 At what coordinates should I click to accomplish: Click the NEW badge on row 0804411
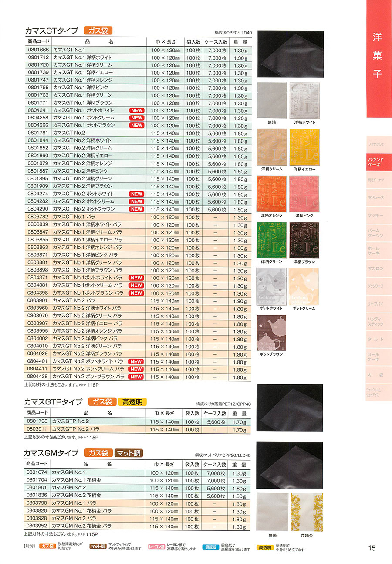[x=137, y=369]
